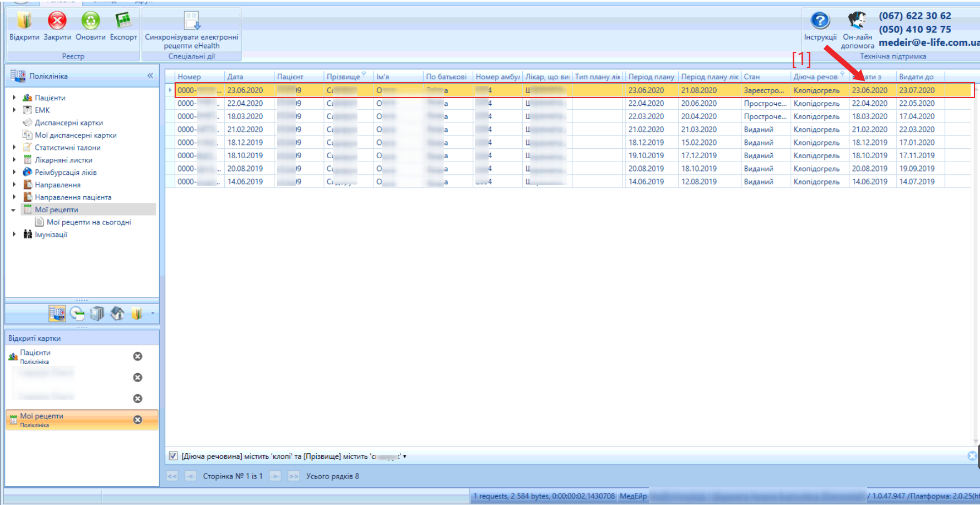Viewport: 980px width, 505px height.
Task: Click the medeir@e-life.com.ua support email
Action: [929, 42]
